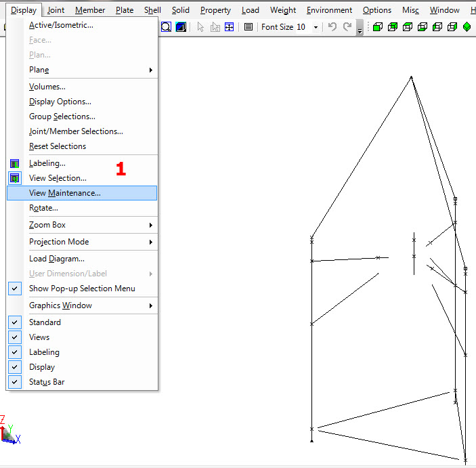The width and height of the screenshot is (476, 468).
Task: Toggle the Status Bar checkmark
Action: (15, 382)
